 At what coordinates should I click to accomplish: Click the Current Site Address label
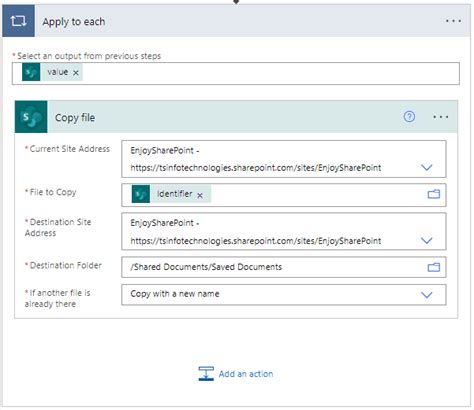click(x=69, y=149)
